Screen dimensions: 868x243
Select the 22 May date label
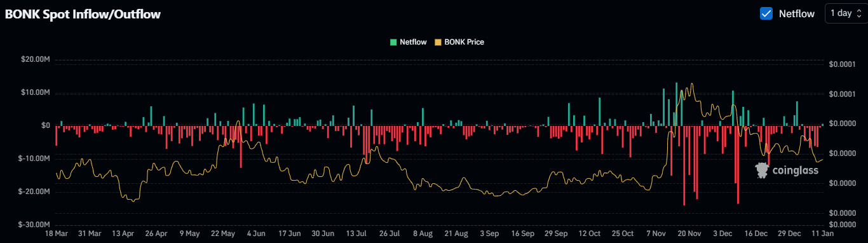pyautogui.click(x=223, y=233)
